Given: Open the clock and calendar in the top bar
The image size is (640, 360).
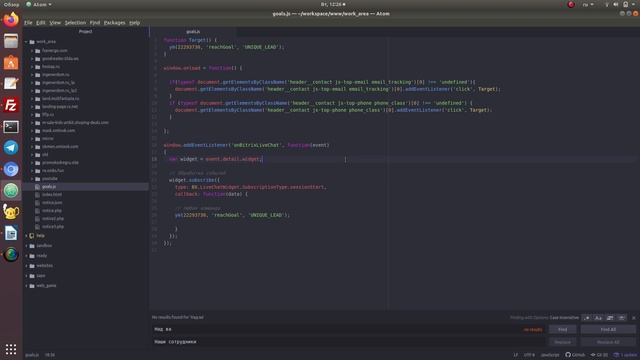Looking at the screenshot, I should pos(333,4).
